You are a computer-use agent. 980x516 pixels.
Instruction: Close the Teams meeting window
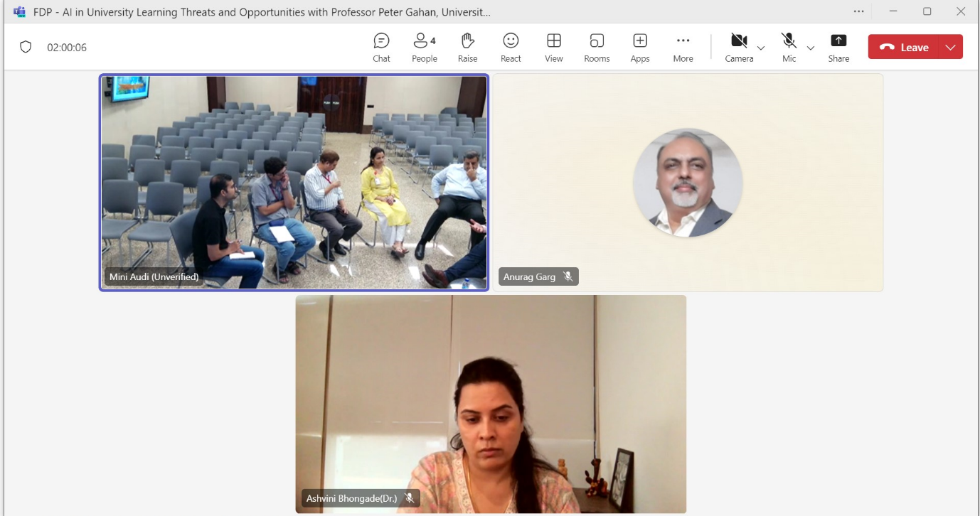(962, 11)
